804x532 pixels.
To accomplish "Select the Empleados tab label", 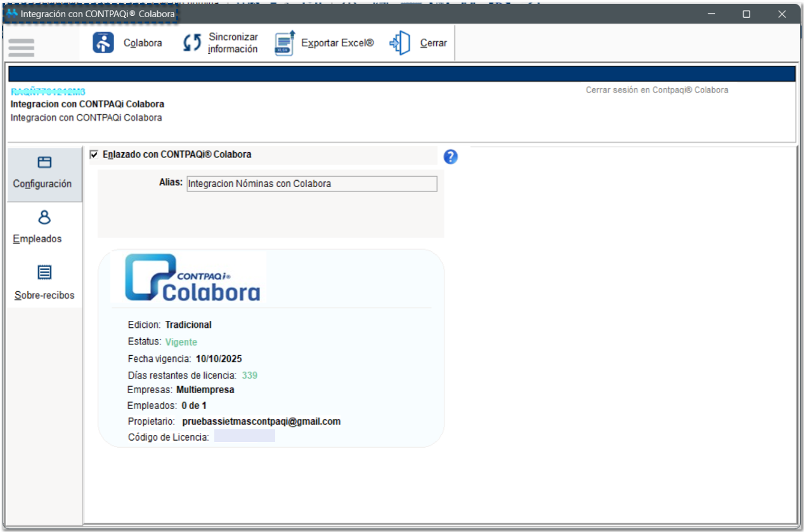I will click(37, 239).
